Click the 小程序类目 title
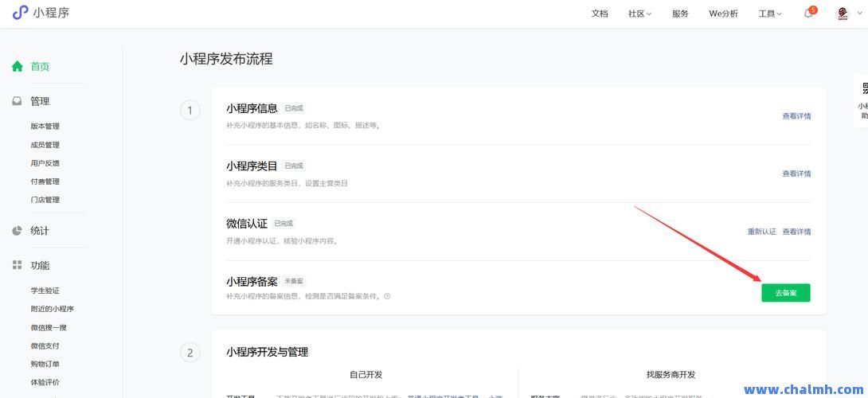Screen dimensions: 868x398 tap(252, 166)
